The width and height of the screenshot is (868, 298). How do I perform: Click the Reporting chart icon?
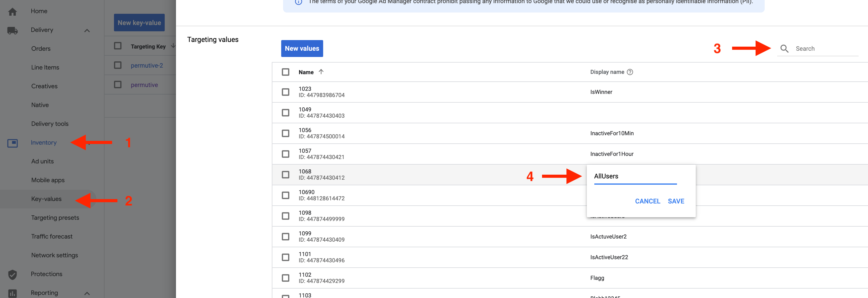coord(13,293)
